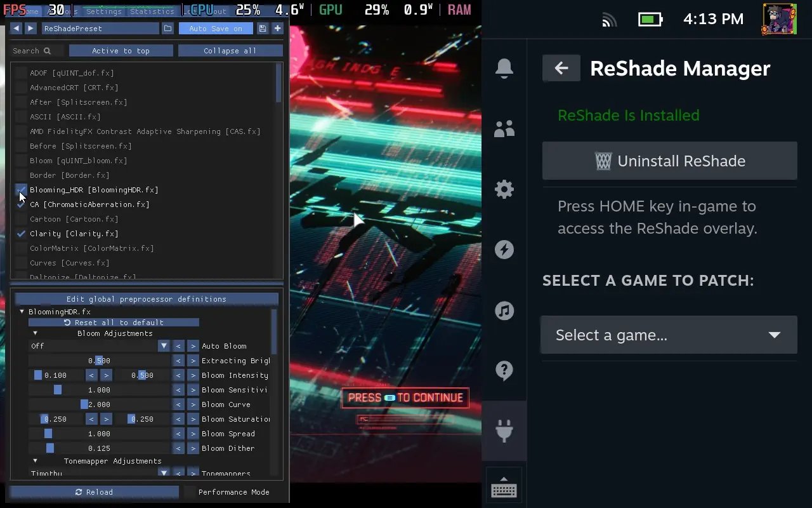Click the Uninstall ReShade button

point(669,161)
